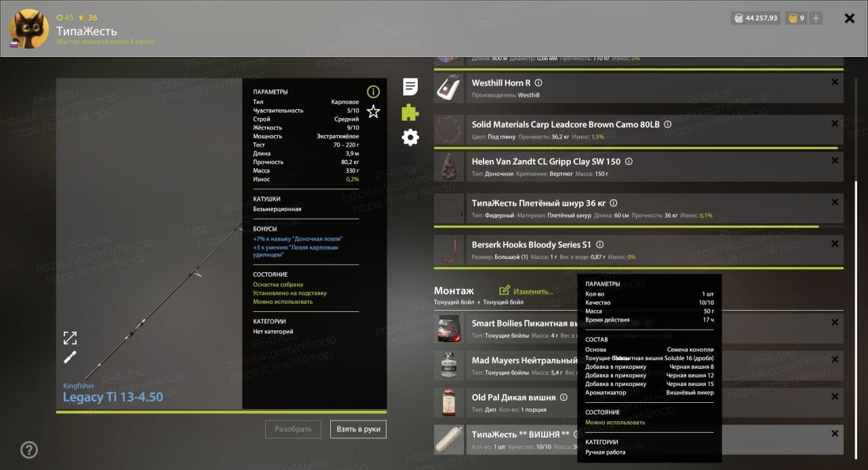Image resolution: width=868 pixels, height=470 pixels.
Task: Expand the rod image to fullscreen
Action: (x=70, y=338)
